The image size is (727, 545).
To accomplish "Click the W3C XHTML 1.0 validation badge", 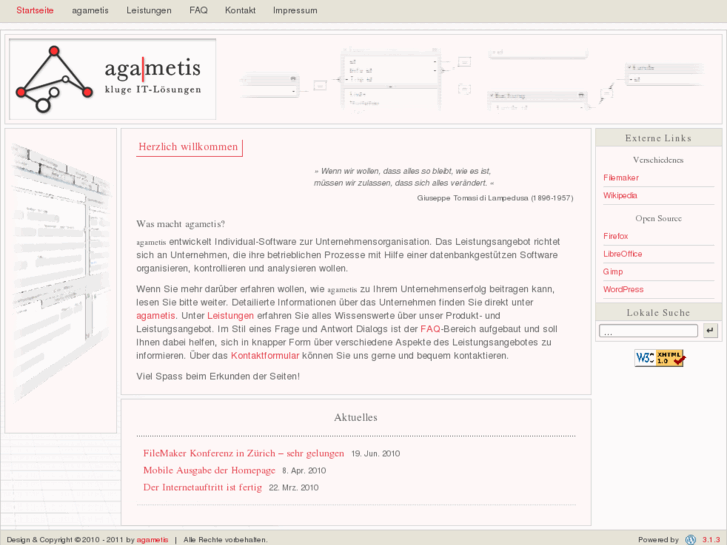I will (x=659, y=358).
